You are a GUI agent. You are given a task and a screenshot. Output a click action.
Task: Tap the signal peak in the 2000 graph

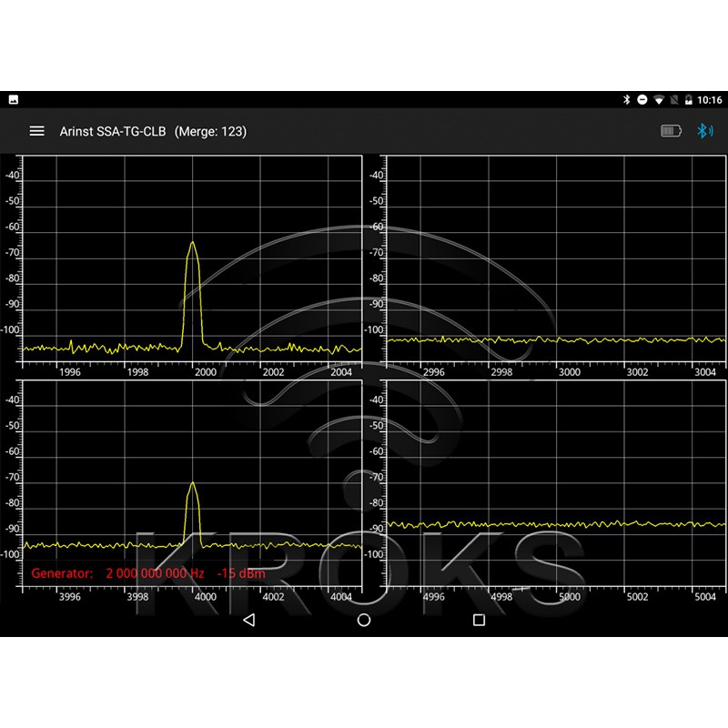[192, 246]
